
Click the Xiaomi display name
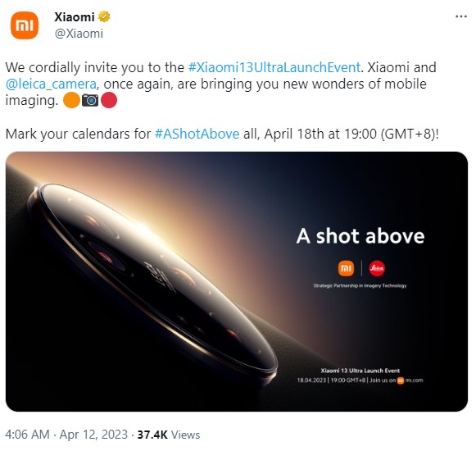click(75, 17)
